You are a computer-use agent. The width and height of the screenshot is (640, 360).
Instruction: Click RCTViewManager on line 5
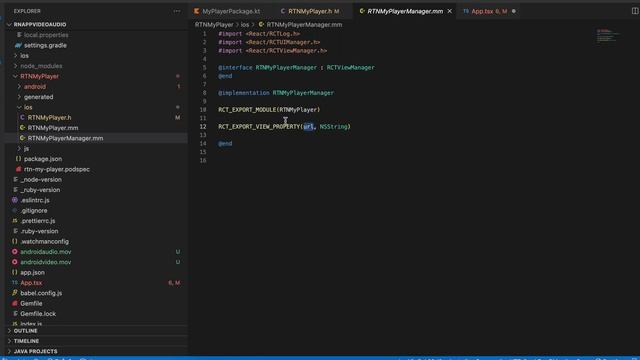click(x=350, y=67)
